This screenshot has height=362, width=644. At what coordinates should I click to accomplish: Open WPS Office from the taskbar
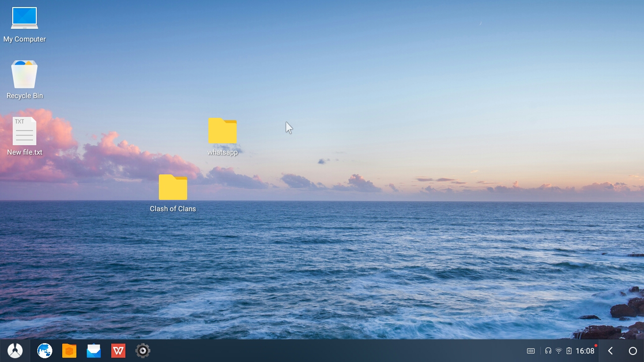[x=118, y=351]
